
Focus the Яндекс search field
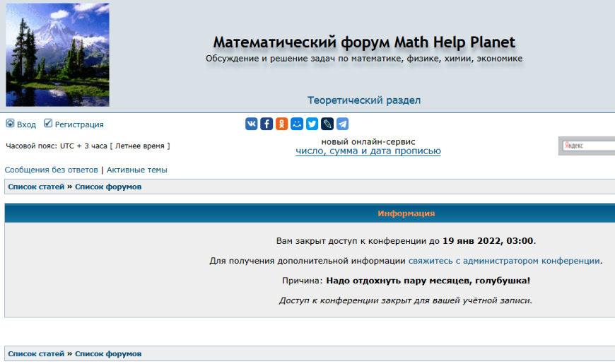(589, 146)
